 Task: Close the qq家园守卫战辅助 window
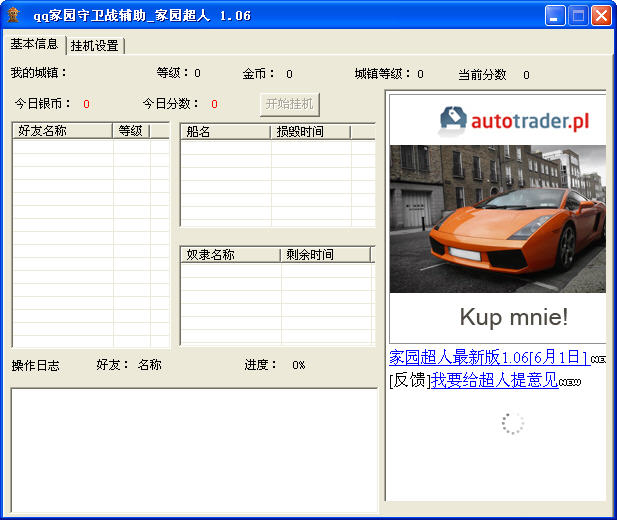tap(601, 15)
